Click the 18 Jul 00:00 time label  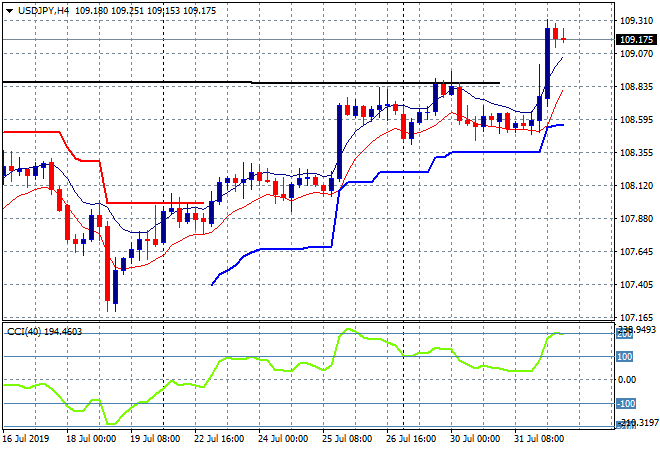coord(91,439)
